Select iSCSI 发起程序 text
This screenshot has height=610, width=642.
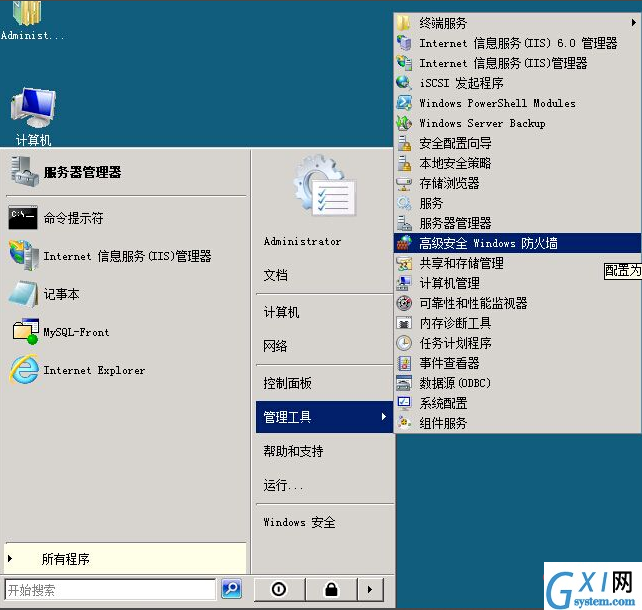(461, 83)
